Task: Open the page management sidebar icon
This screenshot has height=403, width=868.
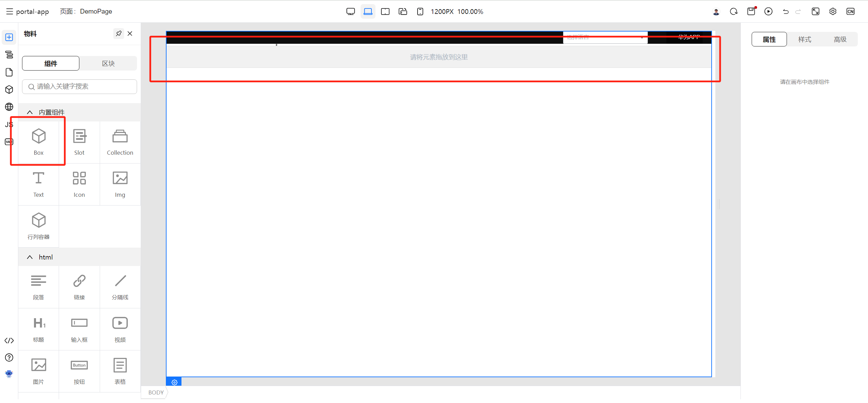Action: click(9, 72)
